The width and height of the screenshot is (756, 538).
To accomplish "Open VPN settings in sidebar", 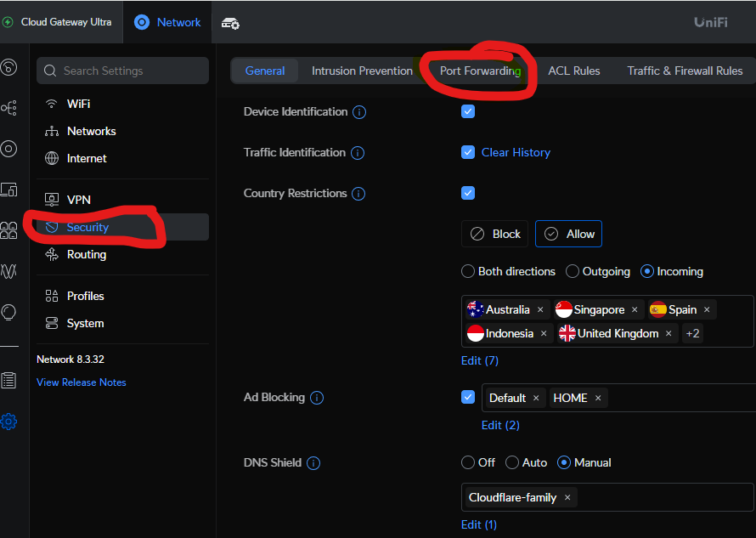I will click(x=123, y=200).
